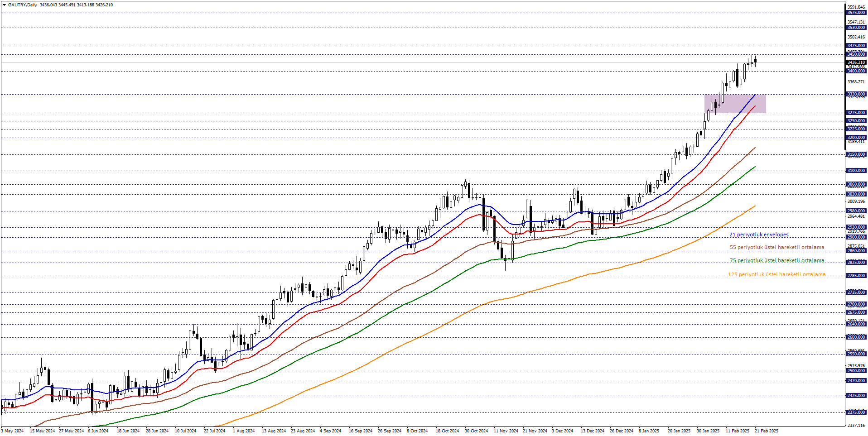
Task: Select the 2640.000 horizontal line price label
Action: pos(856,324)
